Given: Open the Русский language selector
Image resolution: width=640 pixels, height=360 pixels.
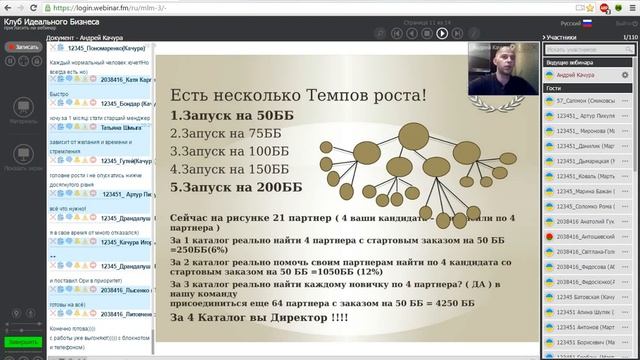Looking at the screenshot, I should (x=576, y=23).
